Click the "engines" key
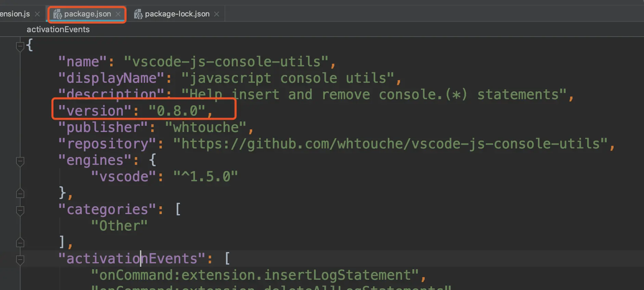The image size is (644, 290). 95,160
